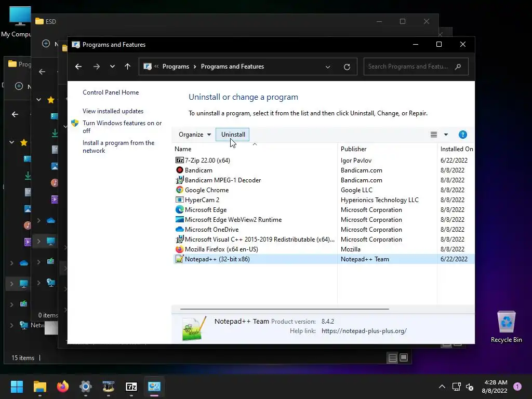Select Microsoft Edge WebView2 Runtime icon
The height and width of the screenshot is (399, 532).
pos(179,219)
